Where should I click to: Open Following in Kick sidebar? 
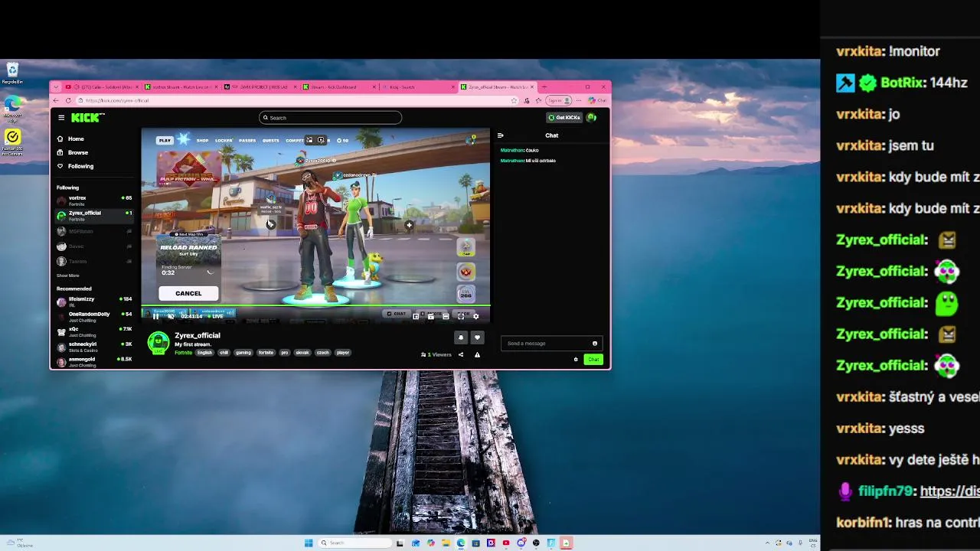coord(75,166)
